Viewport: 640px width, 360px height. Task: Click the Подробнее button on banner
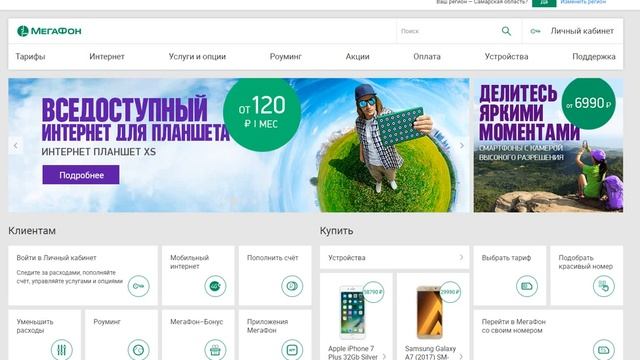pyautogui.click(x=81, y=175)
